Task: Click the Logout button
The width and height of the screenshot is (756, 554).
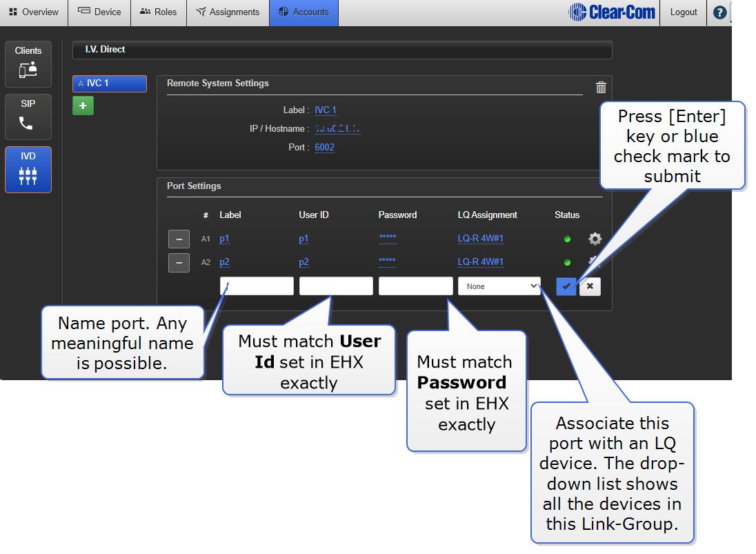Action: [683, 12]
